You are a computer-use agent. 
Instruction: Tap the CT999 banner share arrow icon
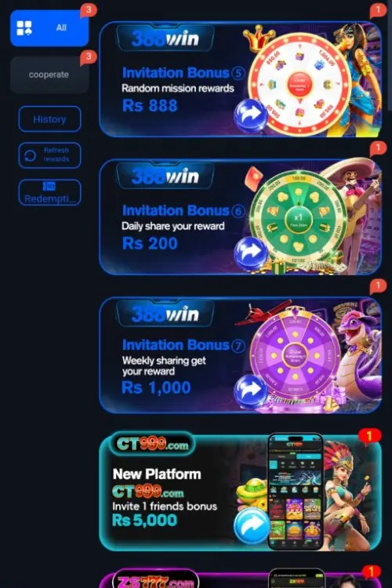252,525
